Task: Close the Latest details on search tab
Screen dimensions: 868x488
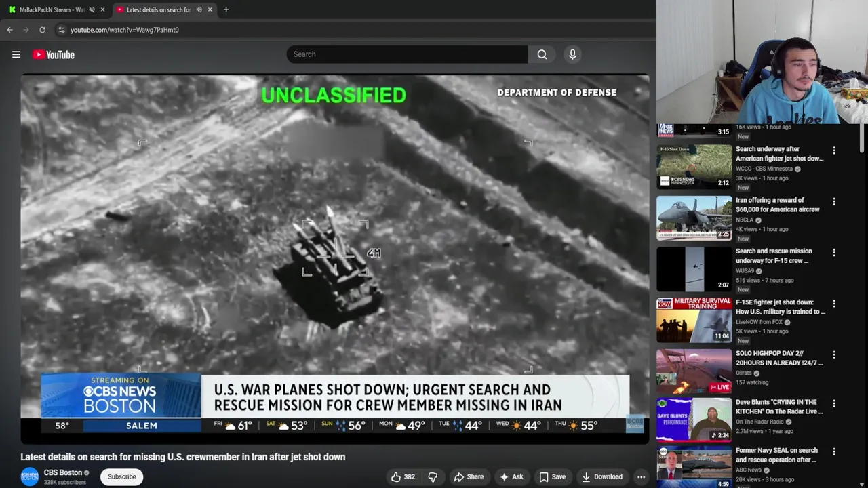Action: point(210,9)
